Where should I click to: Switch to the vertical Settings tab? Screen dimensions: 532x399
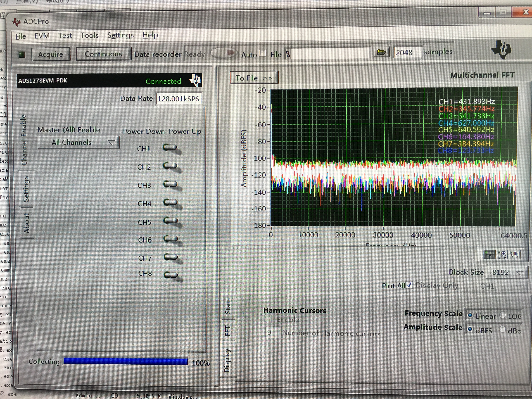26,189
